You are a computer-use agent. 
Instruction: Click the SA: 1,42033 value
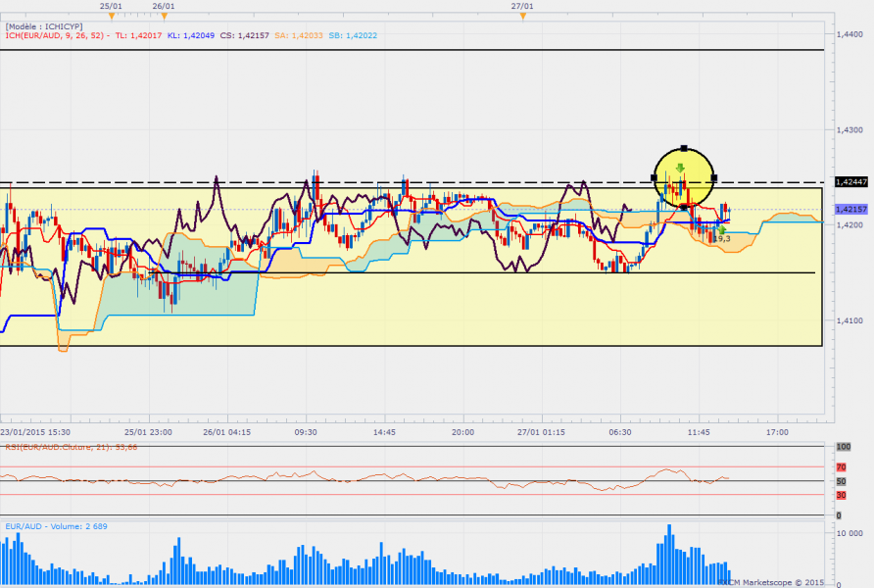click(298, 35)
